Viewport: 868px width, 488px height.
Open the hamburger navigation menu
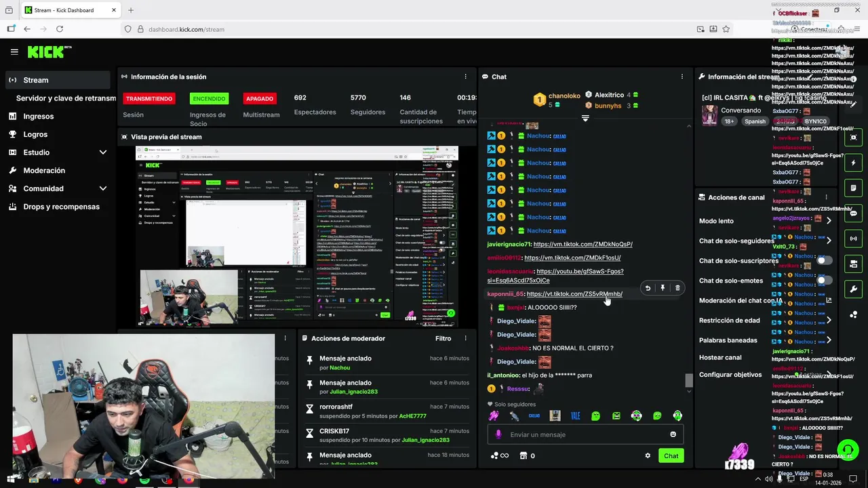(x=14, y=52)
